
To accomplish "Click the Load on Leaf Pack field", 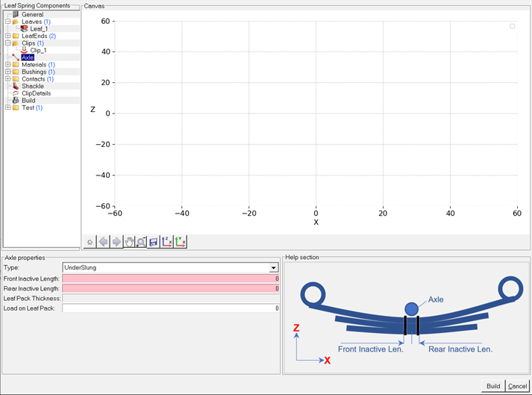I will tap(171, 308).
